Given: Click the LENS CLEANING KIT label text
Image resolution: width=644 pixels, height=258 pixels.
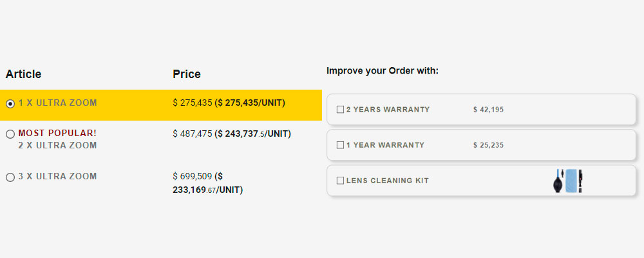Looking at the screenshot, I should point(387,180).
